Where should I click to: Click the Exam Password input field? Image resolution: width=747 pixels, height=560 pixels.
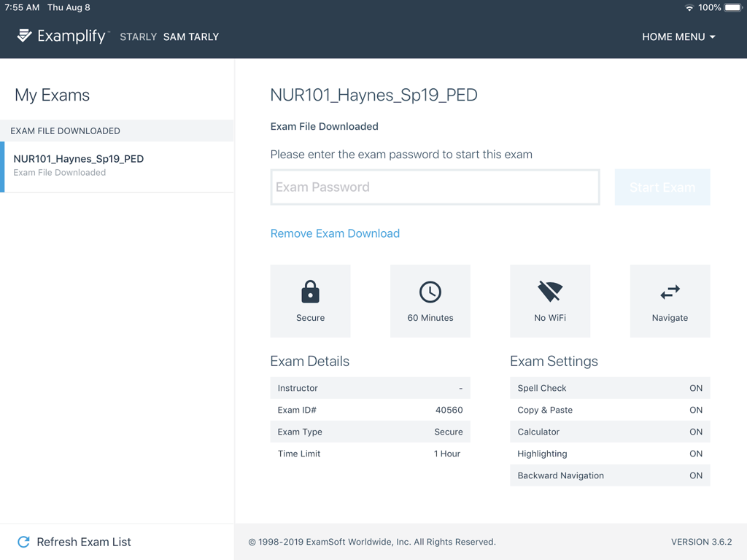pyautogui.click(x=435, y=187)
